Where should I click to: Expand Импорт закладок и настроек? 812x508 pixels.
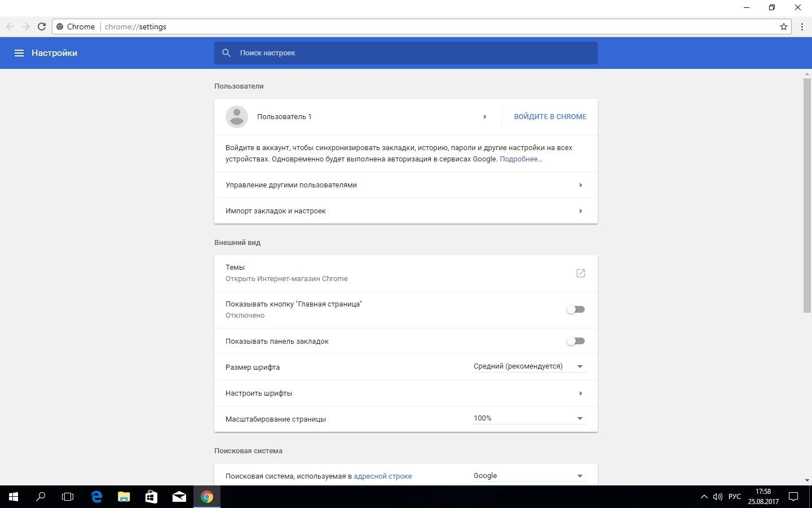pos(580,211)
